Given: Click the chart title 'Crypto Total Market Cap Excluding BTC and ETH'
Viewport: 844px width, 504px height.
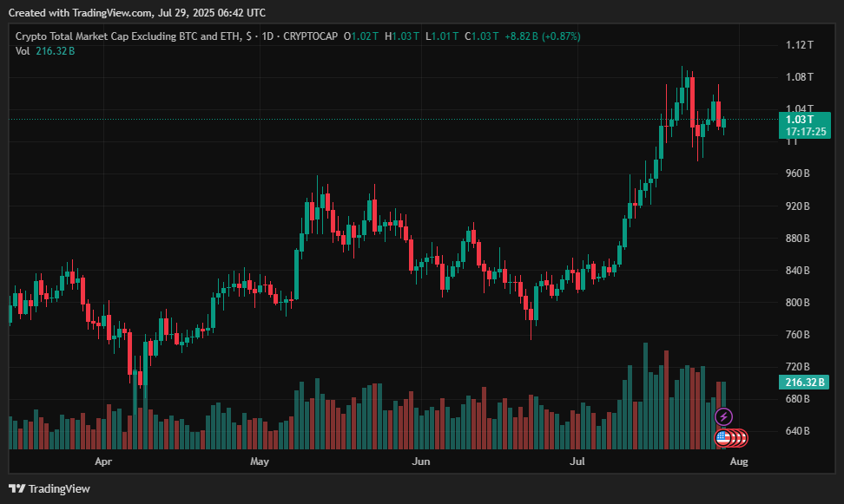Looking at the screenshot, I should coord(129,36).
